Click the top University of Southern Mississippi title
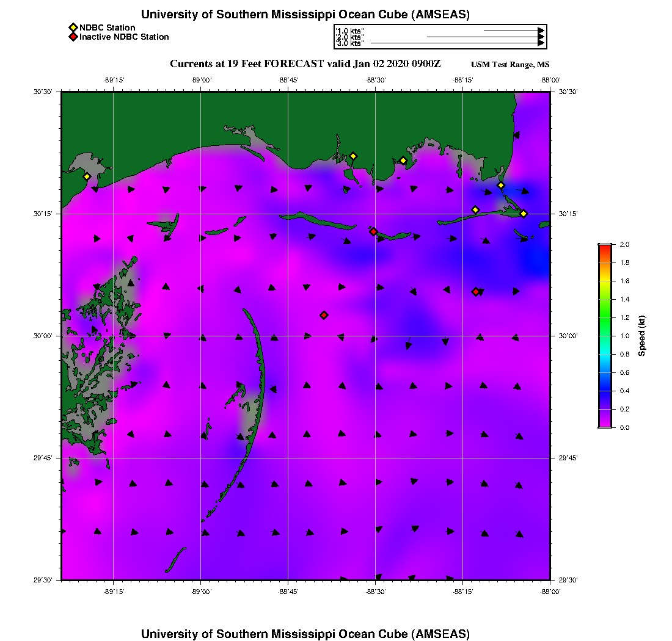Viewport: 672px width, 641px height. click(x=305, y=15)
